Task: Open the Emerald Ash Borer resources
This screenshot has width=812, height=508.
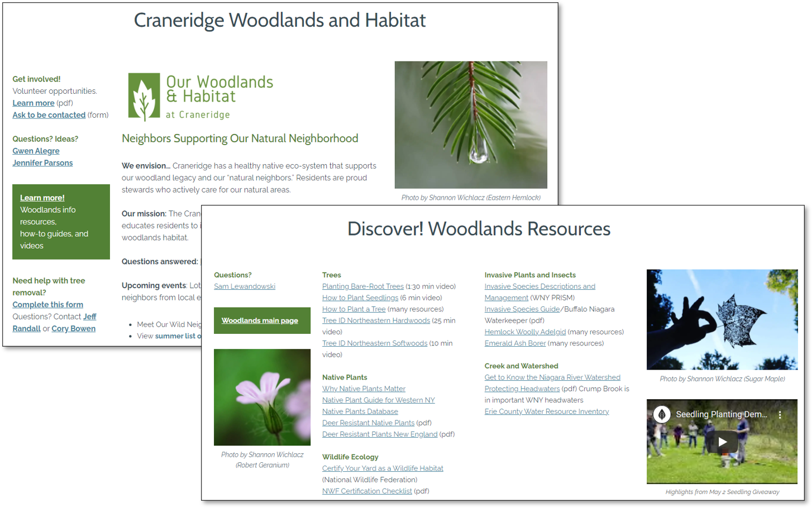Action: pos(515,343)
